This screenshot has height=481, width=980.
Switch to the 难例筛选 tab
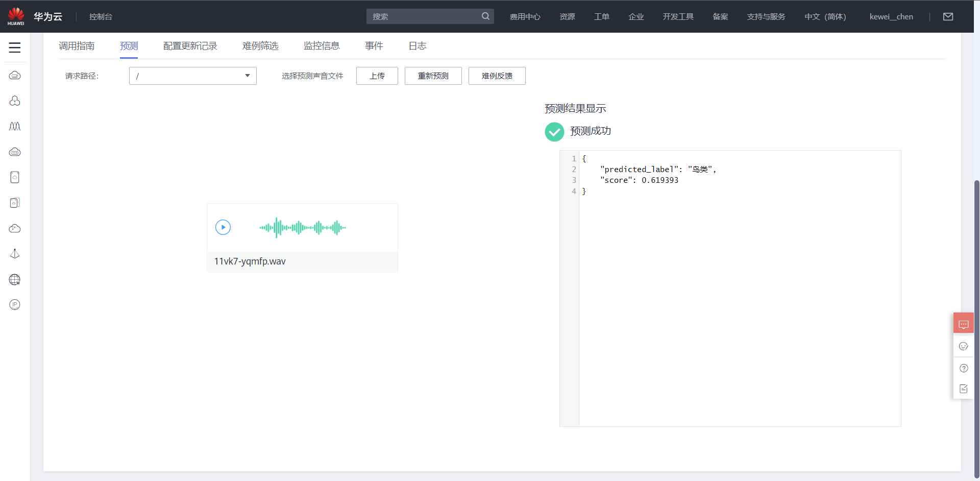260,46
